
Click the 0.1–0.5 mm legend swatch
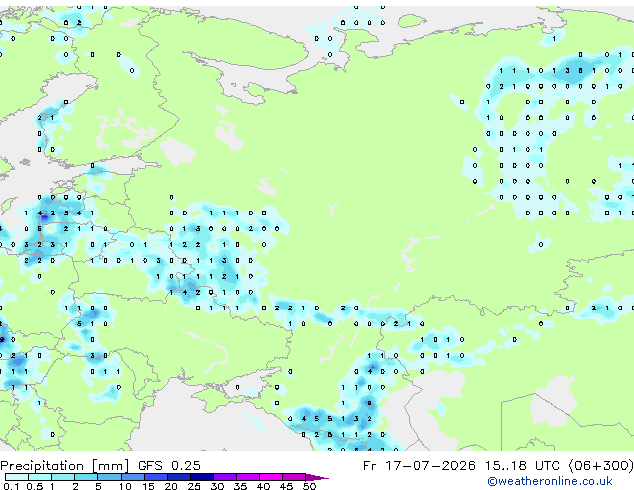[x=17, y=477]
